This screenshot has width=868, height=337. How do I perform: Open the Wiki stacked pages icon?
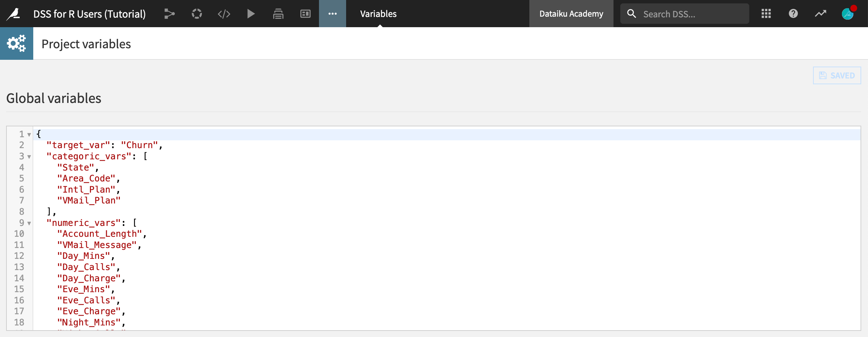coord(278,14)
